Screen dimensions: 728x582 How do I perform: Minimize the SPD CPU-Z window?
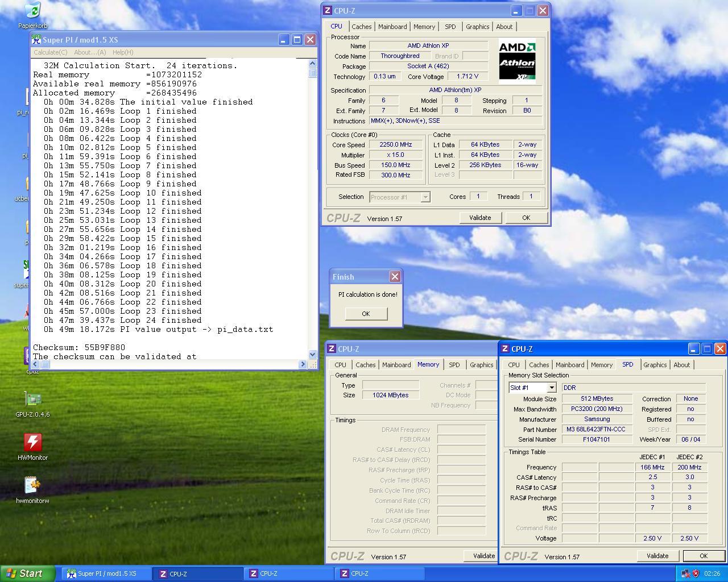click(x=694, y=348)
